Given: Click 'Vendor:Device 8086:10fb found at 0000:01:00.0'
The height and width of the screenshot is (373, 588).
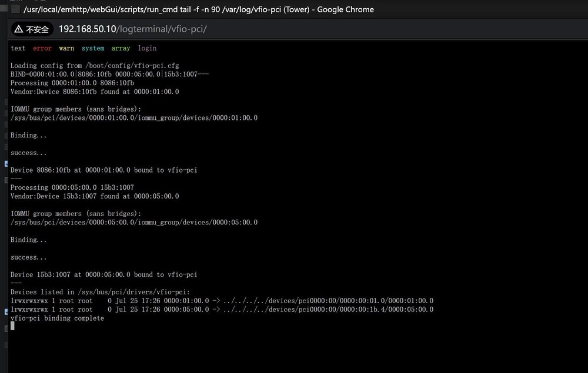Looking at the screenshot, I should [95, 92].
